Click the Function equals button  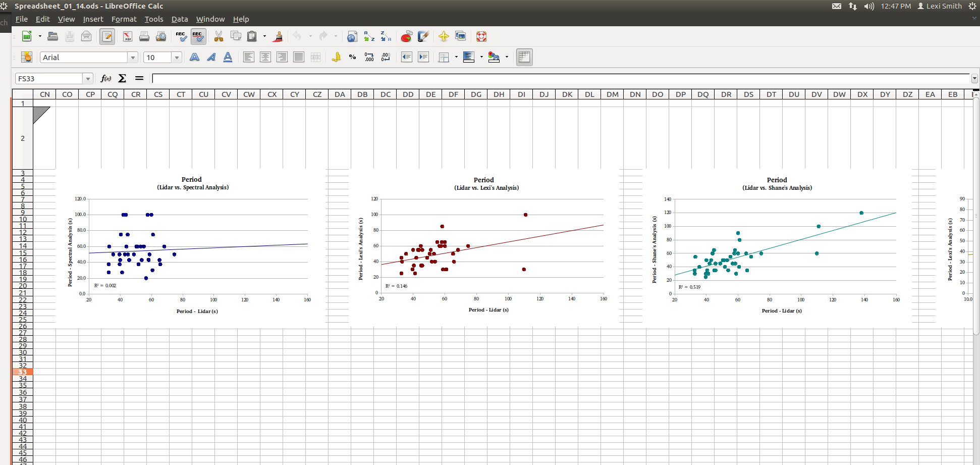(139, 78)
